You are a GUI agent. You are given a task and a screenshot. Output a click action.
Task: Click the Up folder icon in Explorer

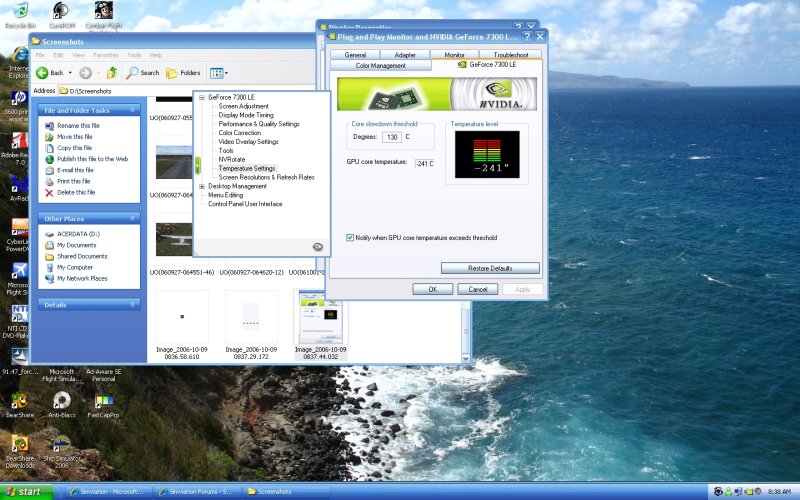pyautogui.click(x=112, y=73)
